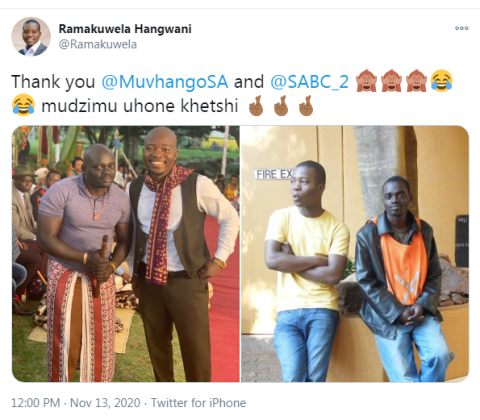Open the left photo with red carpet
480x420 pixels.
tap(126, 254)
